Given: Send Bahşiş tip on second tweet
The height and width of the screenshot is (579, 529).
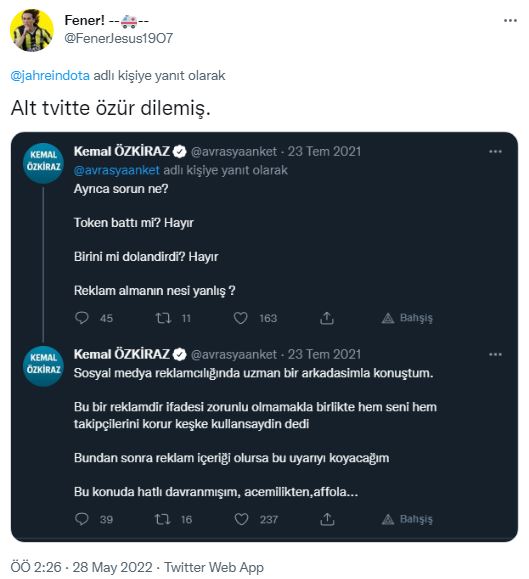Looking at the screenshot, I should 407,519.
